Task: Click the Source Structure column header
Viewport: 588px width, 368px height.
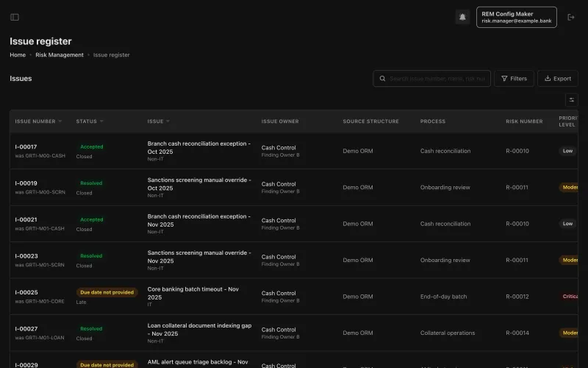Action: (370, 121)
